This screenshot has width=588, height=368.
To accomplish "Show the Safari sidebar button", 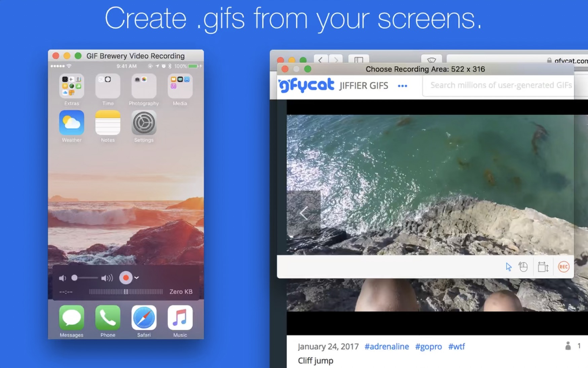I will (359, 60).
